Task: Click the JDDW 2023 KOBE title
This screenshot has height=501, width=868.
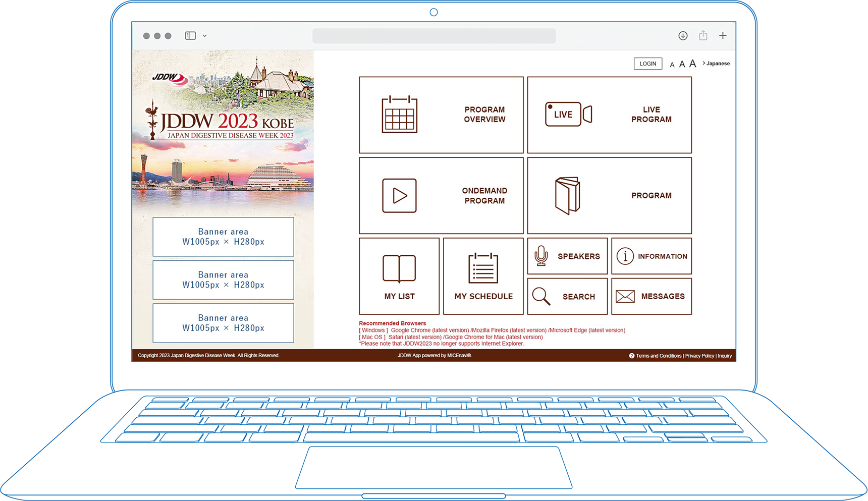Action: click(227, 122)
